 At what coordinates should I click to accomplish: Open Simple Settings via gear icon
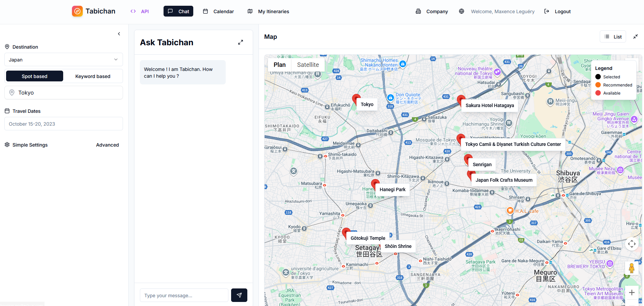pos(7,145)
